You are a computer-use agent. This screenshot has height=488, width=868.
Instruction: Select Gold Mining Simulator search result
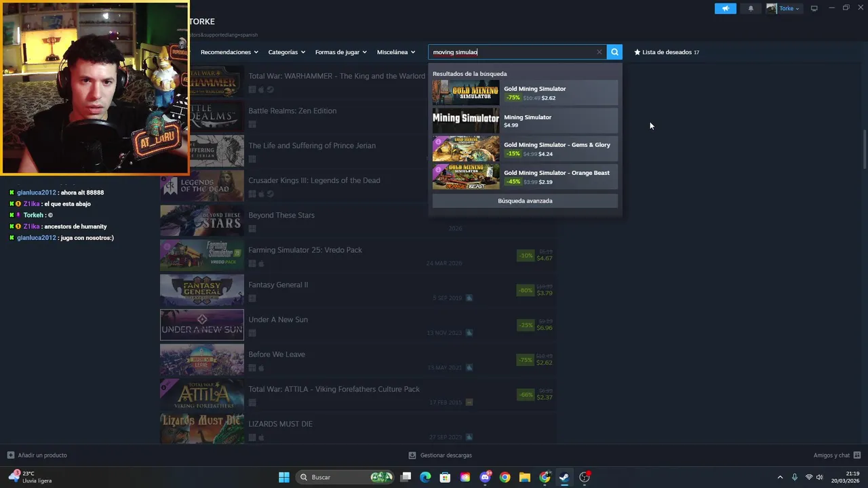coord(525,93)
